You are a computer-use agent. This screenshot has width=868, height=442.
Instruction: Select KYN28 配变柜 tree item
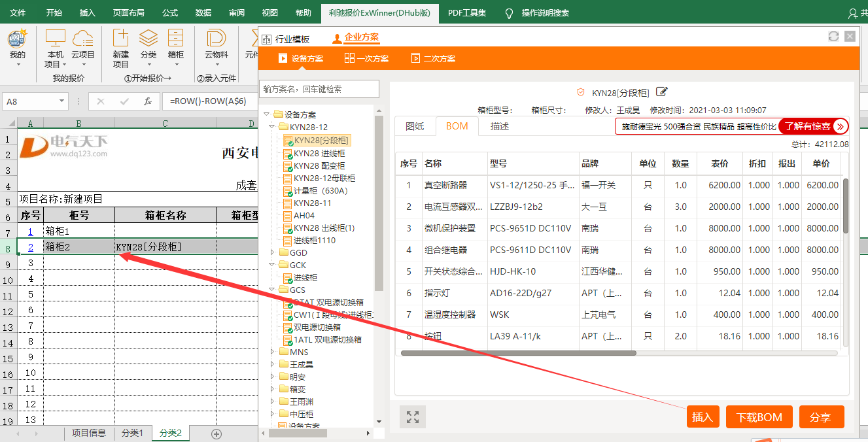pos(319,166)
